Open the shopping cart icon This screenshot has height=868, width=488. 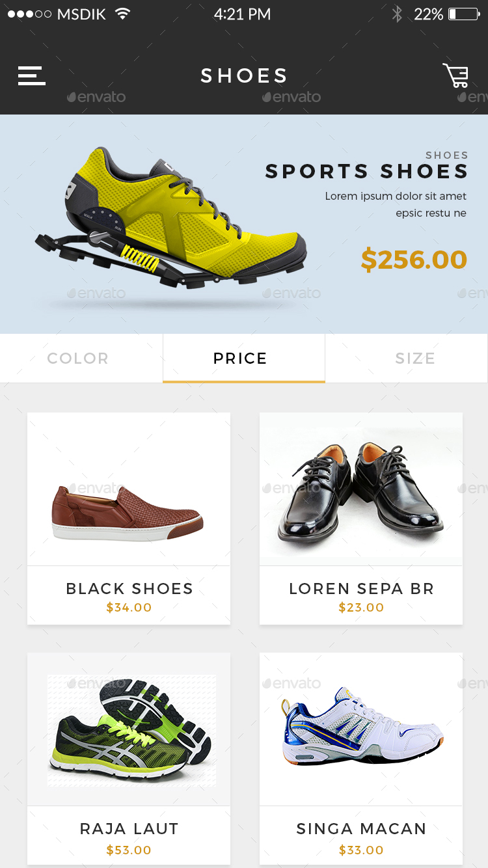455,75
